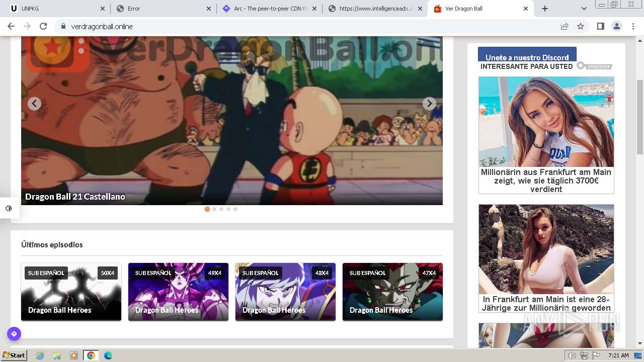The width and height of the screenshot is (644, 362).
Task: Click the Start button
Action: pos(14,355)
